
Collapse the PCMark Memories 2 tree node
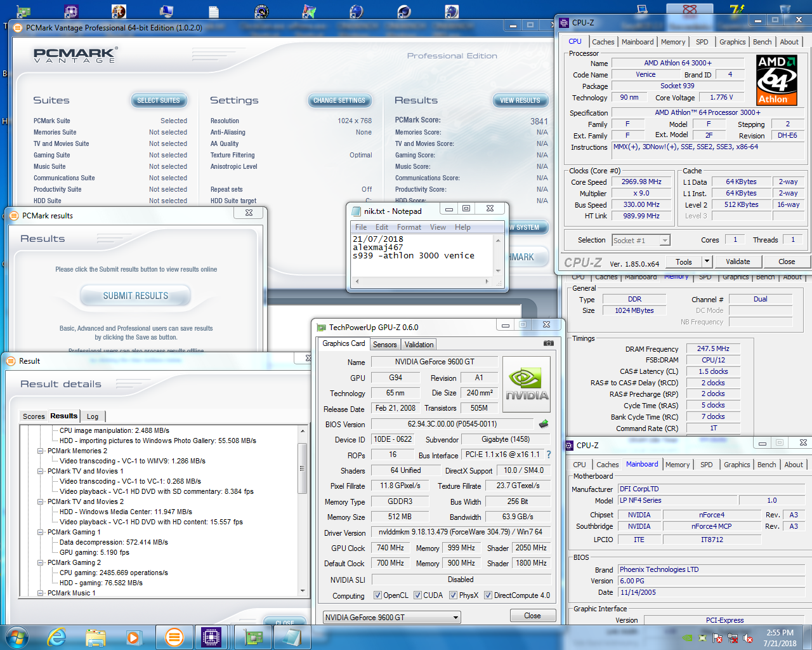pyautogui.click(x=41, y=451)
